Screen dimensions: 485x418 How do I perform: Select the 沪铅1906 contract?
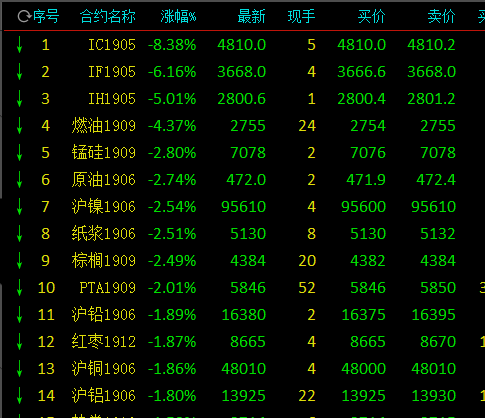[x=104, y=315]
